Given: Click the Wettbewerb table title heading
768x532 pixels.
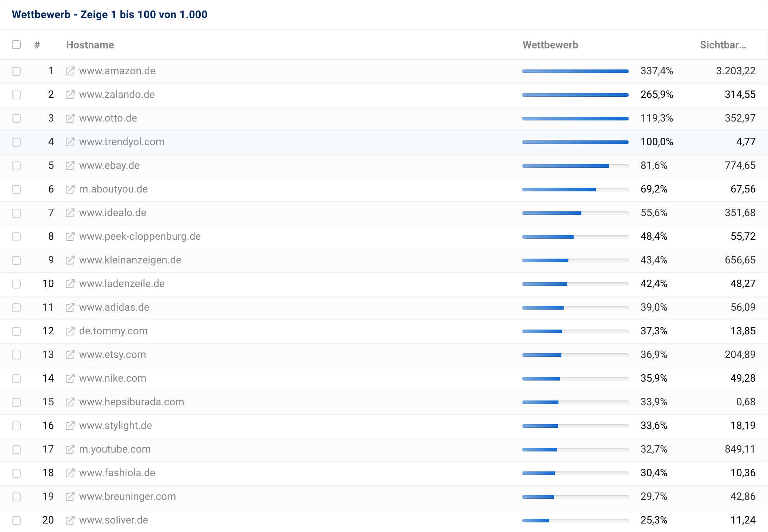Looking at the screenshot, I should click(x=109, y=14).
